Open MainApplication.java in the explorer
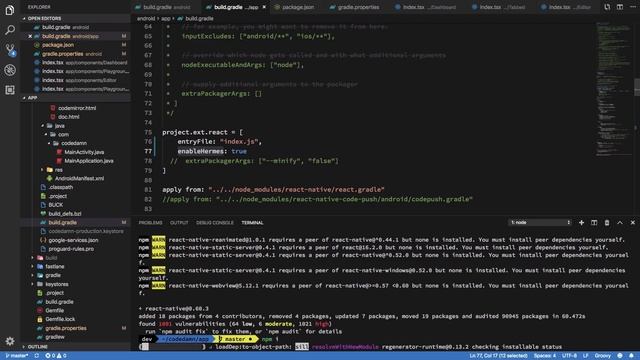Image resolution: width=640 pixels, height=360 pixels. (x=89, y=161)
